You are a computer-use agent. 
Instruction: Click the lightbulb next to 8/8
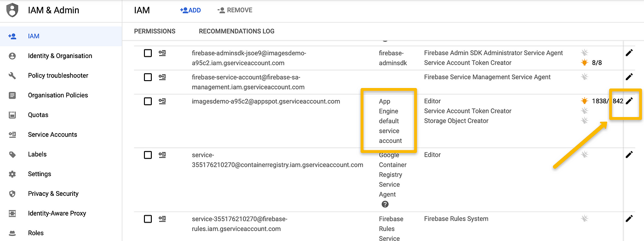click(584, 63)
